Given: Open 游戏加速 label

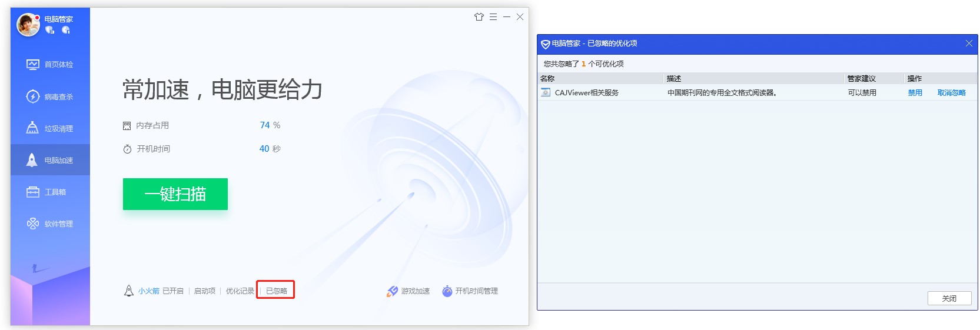Looking at the screenshot, I should click(x=416, y=291).
